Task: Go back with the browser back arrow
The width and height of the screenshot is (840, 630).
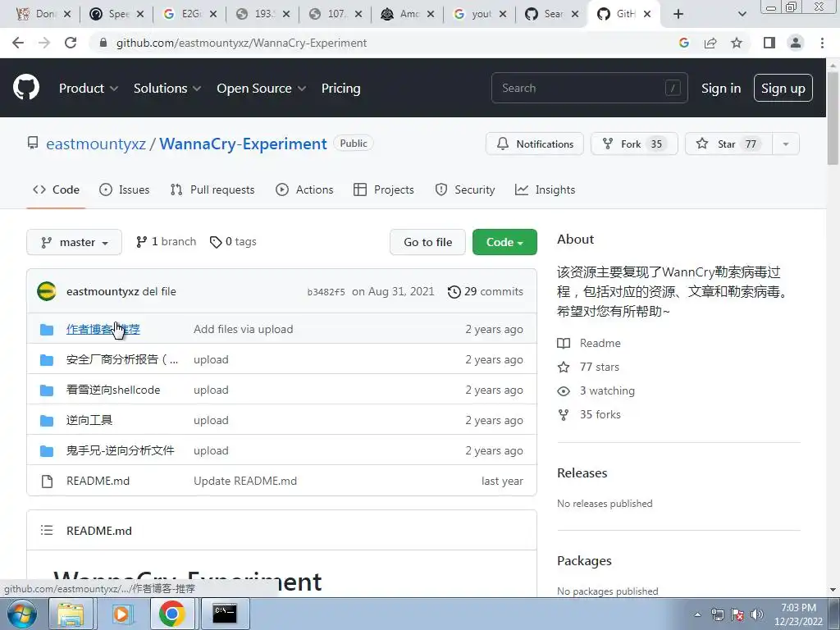Action: pos(18,43)
